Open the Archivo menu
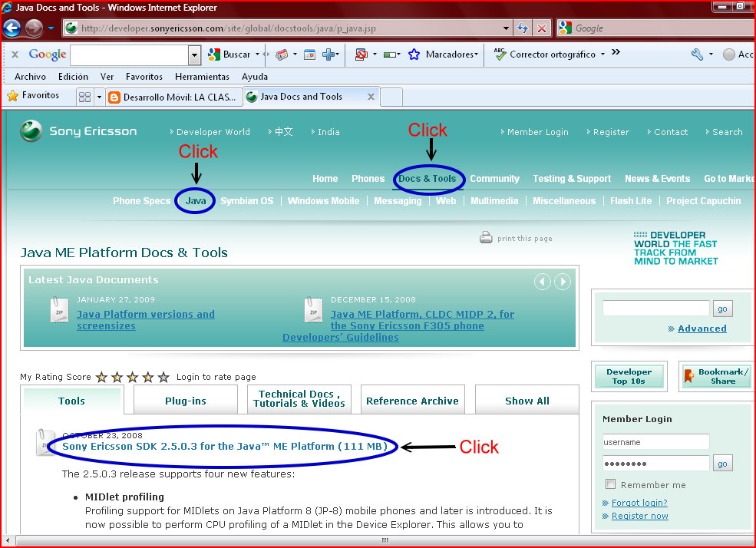 30,77
